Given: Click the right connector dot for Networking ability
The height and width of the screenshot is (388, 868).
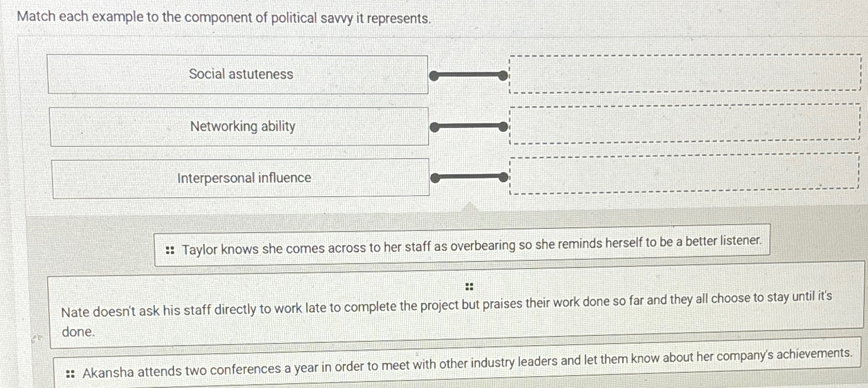Looking at the screenshot, I should [504, 125].
